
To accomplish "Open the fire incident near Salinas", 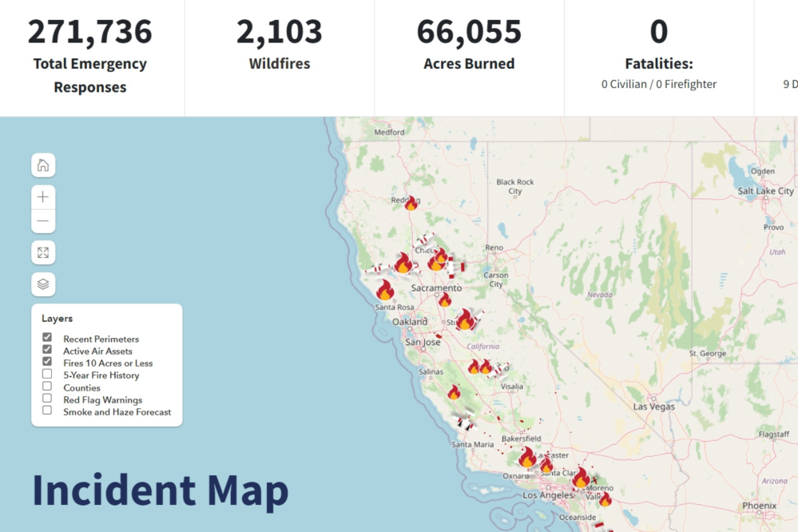I will pyautogui.click(x=454, y=392).
